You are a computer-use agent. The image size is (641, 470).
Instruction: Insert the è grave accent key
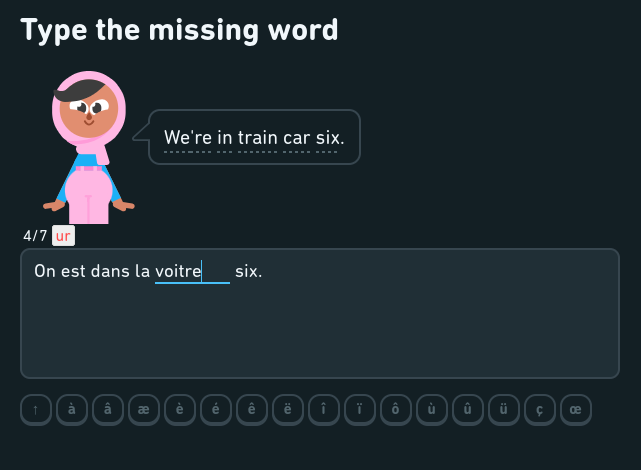(180, 410)
